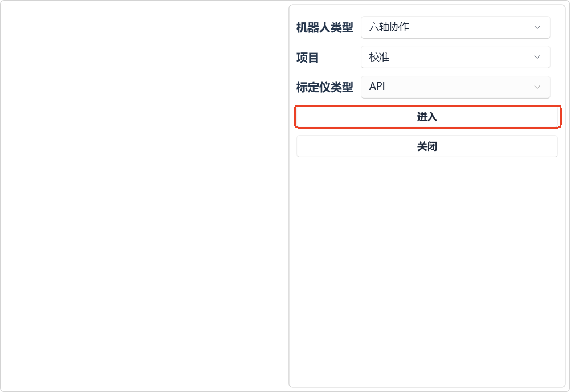Click the 关闭 button
This screenshot has height=392, width=570.
click(x=427, y=146)
